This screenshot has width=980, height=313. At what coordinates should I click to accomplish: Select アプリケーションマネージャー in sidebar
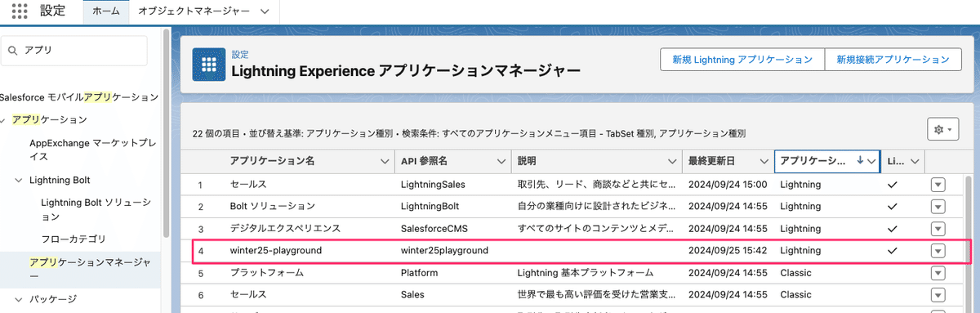[91, 270]
